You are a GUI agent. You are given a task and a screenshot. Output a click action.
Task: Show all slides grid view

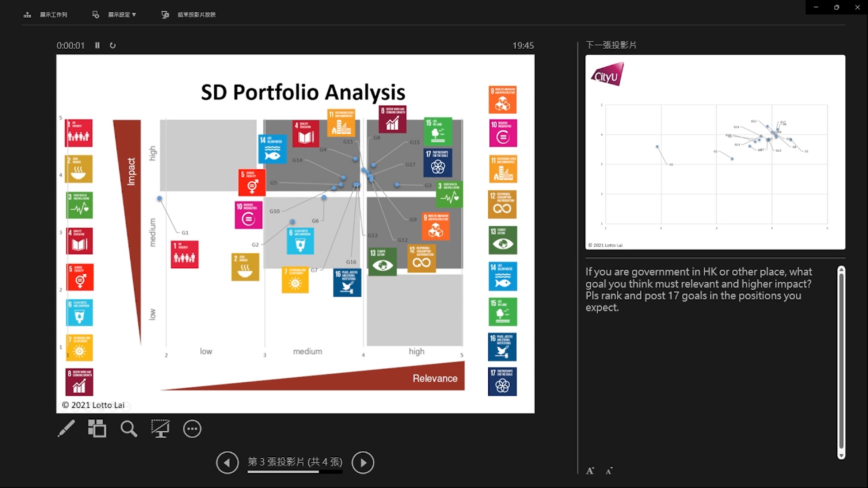click(x=97, y=428)
